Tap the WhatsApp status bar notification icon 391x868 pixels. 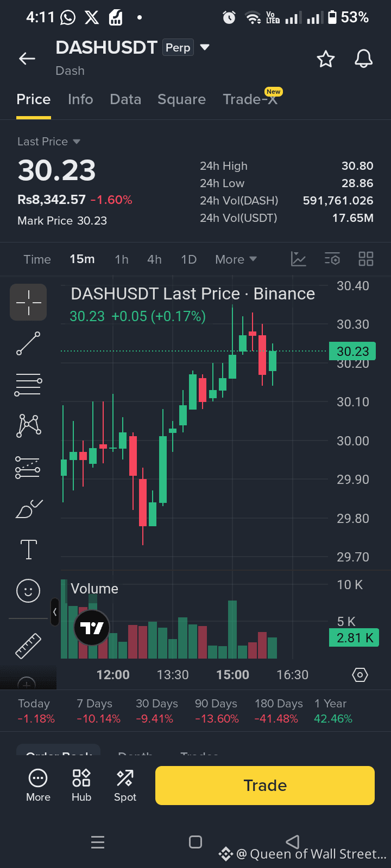point(68,18)
